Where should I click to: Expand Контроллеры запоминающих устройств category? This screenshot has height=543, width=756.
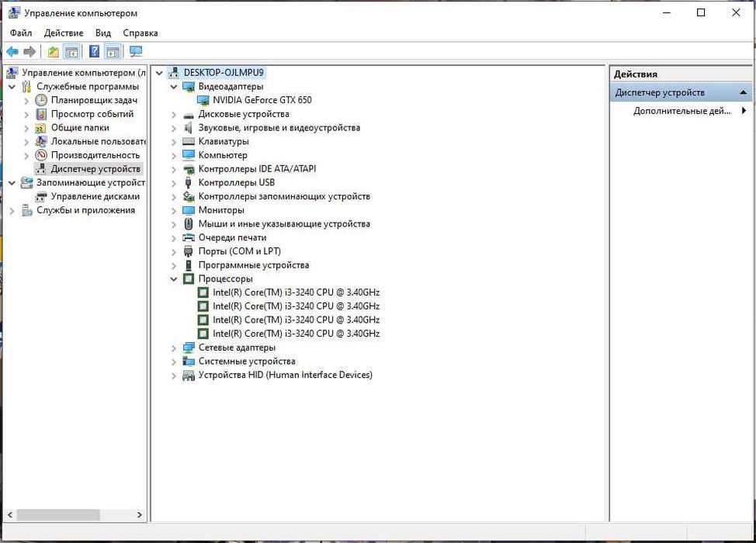(x=174, y=197)
